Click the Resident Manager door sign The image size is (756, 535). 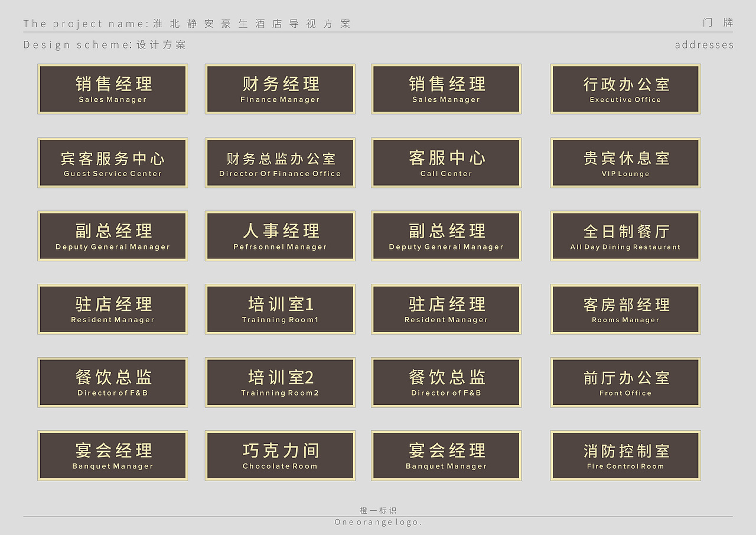point(112,309)
